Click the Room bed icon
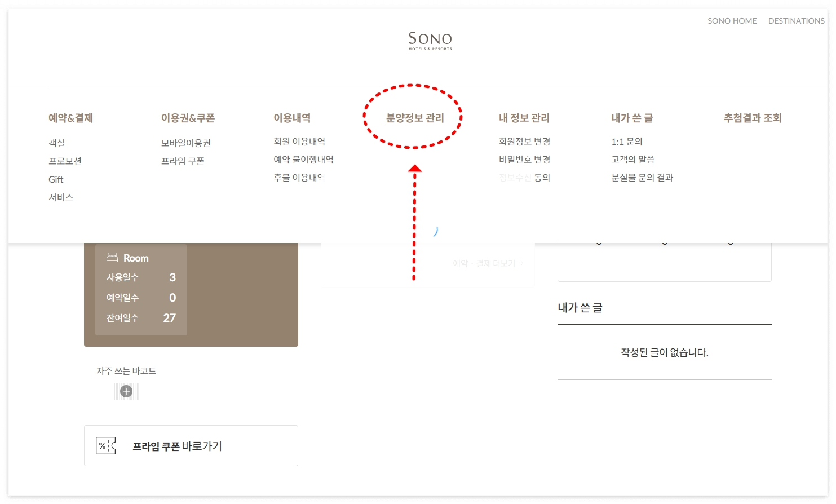 pyautogui.click(x=112, y=258)
